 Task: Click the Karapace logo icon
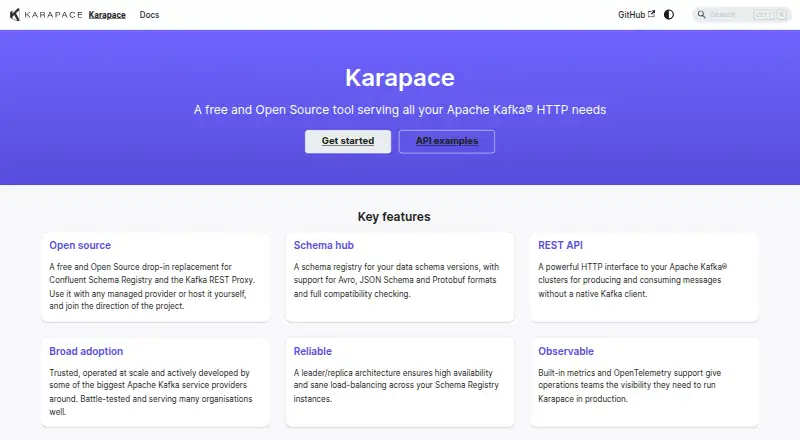pos(15,15)
